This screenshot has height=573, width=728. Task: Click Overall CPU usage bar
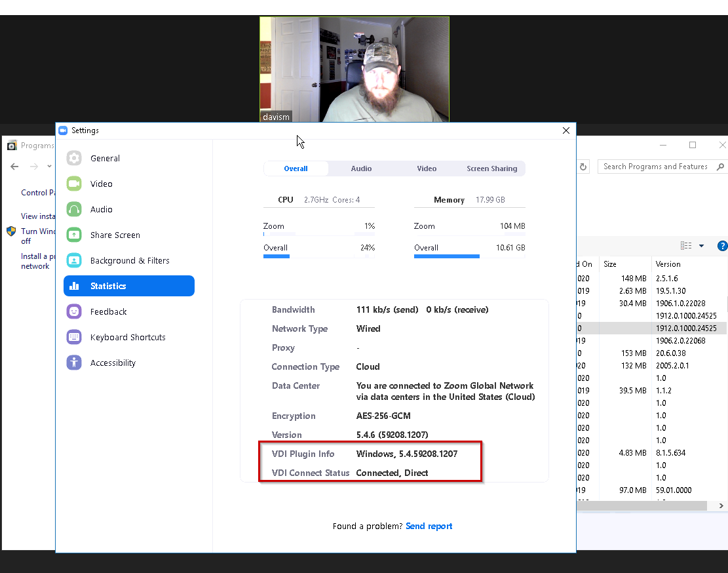[x=319, y=256]
